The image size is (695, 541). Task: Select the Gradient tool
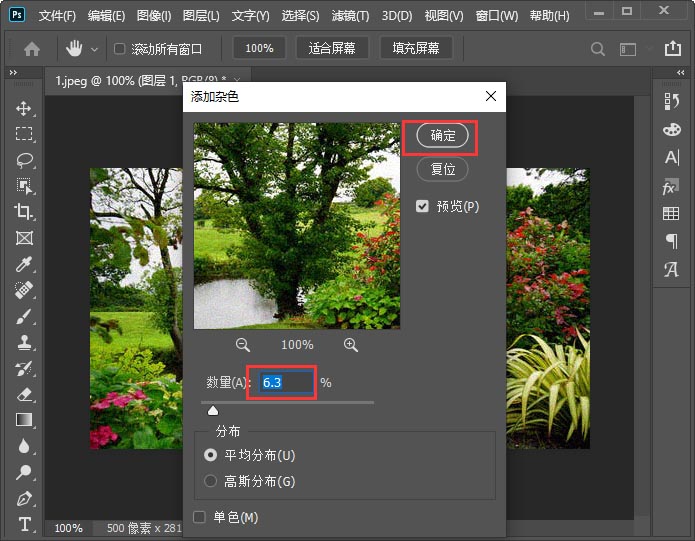pos(23,420)
